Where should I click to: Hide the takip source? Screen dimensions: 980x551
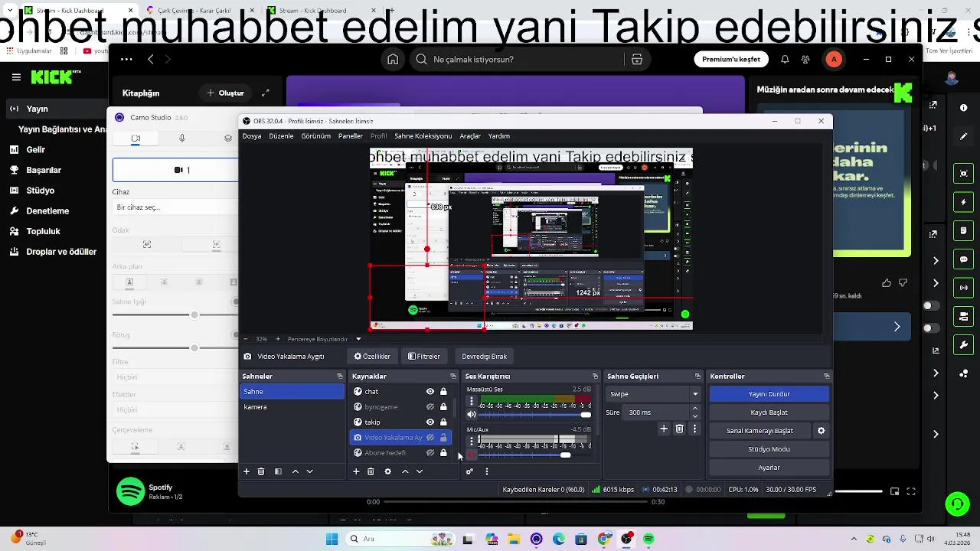click(x=430, y=422)
